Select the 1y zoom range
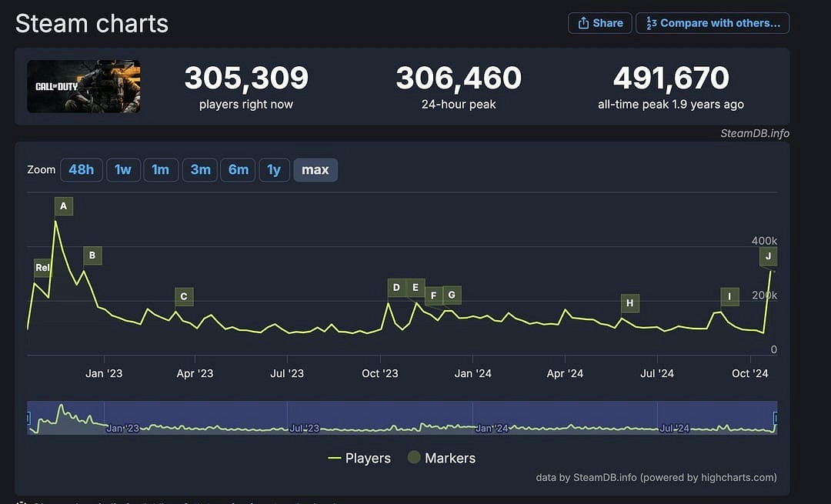 (275, 169)
